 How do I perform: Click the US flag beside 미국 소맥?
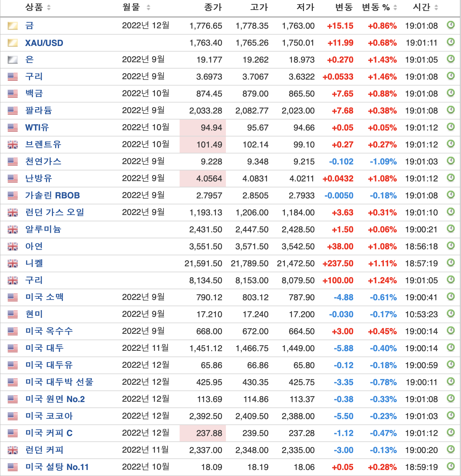[13, 297]
